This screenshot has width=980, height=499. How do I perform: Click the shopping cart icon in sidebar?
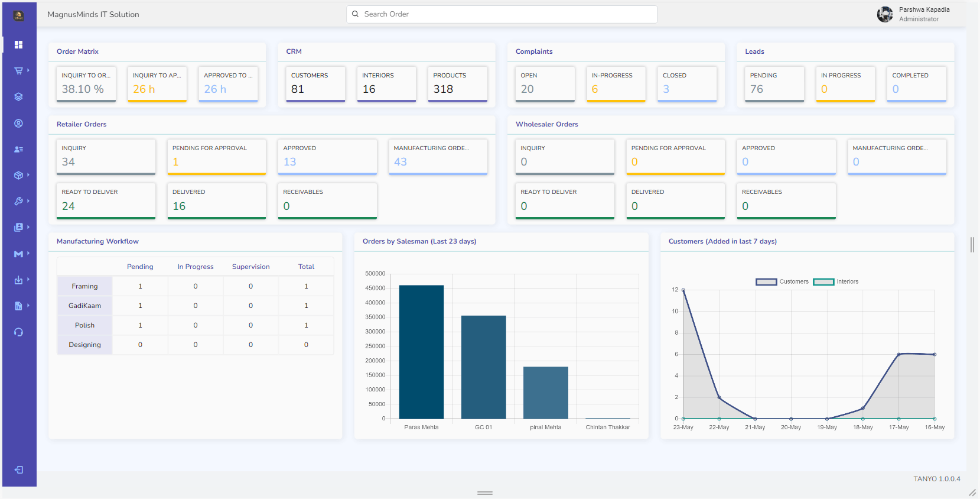(18, 71)
